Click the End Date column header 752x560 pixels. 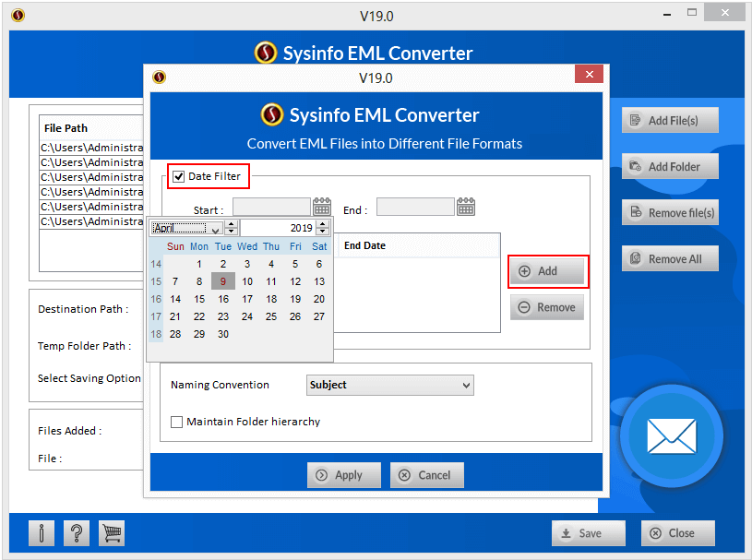(417, 245)
